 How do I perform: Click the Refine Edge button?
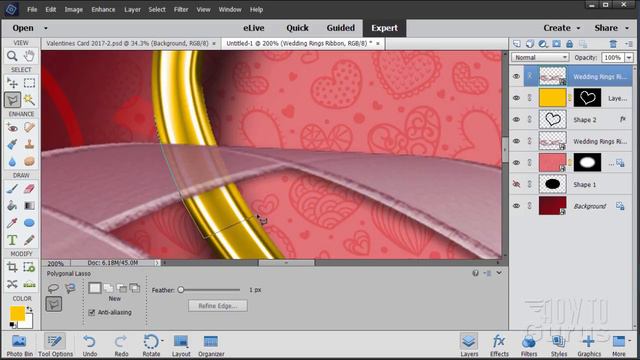[x=218, y=306]
